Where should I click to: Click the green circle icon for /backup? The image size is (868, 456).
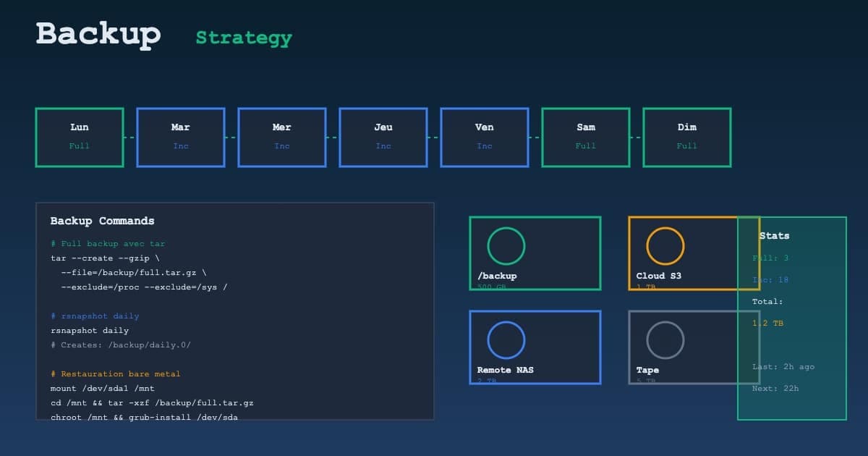point(506,246)
